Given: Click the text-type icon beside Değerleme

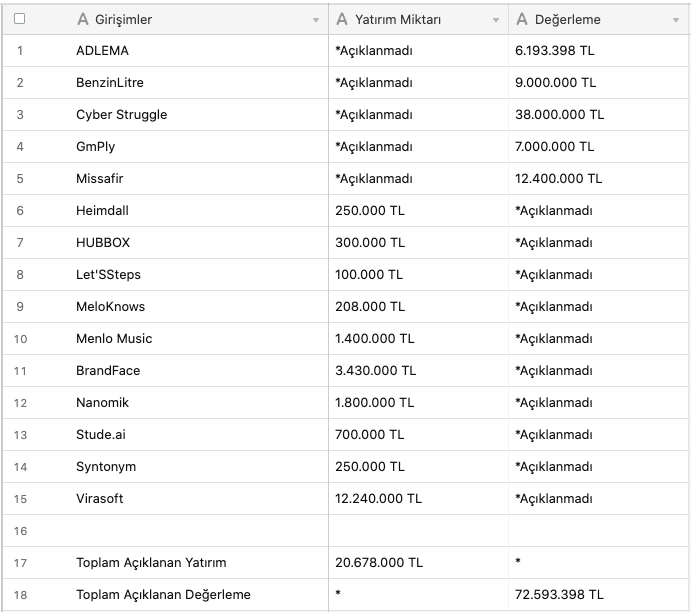Looking at the screenshot, I should coord(522,19).
